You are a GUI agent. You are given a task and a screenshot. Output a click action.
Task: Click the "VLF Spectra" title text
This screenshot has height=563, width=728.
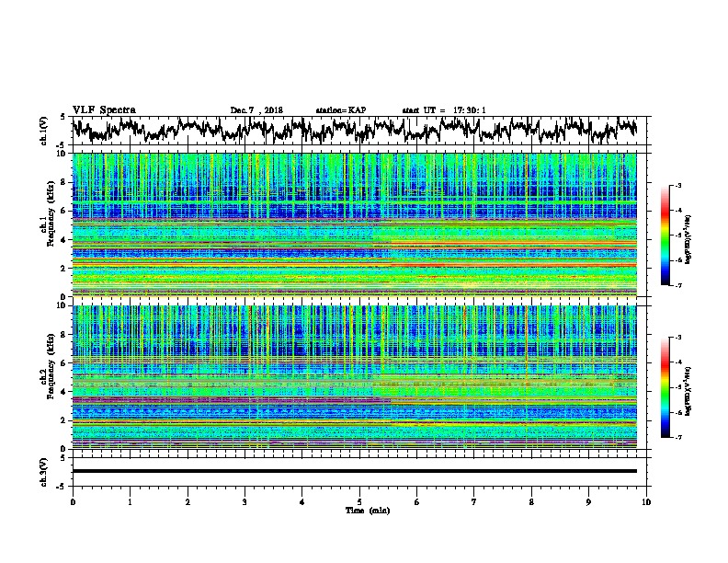[x=104, y=110]
